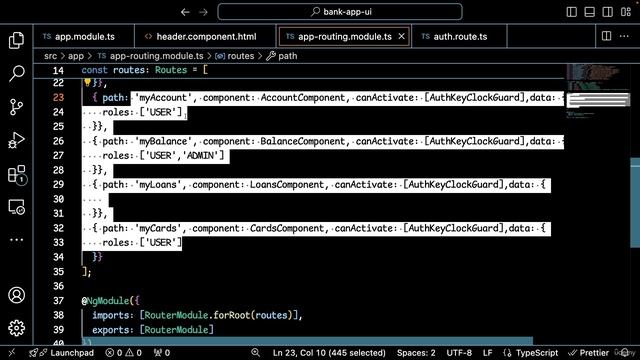Change end of line sequence LF
This screenshot has height=360, width=640.
pyautogui.click(x=487, y=353)
